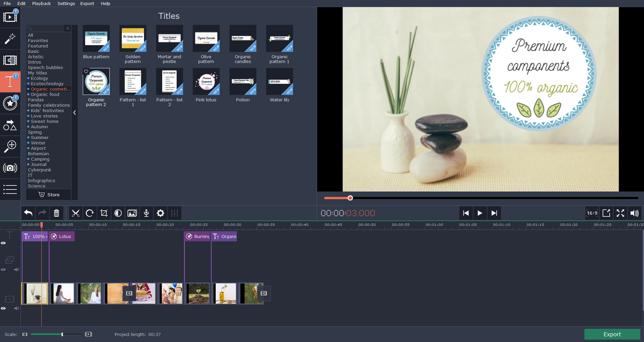Open the Filters panel
The height and width of the screenshot is (342, 644).
point(10,39)
